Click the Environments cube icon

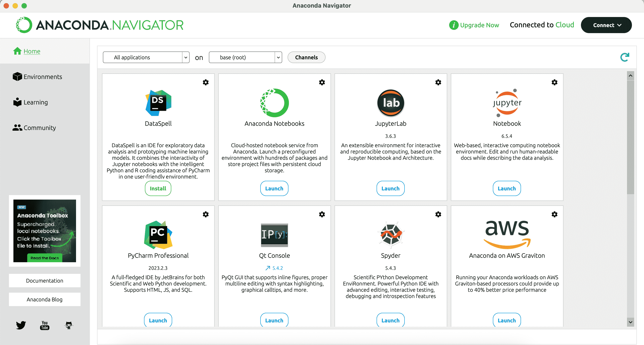point(17,77)
